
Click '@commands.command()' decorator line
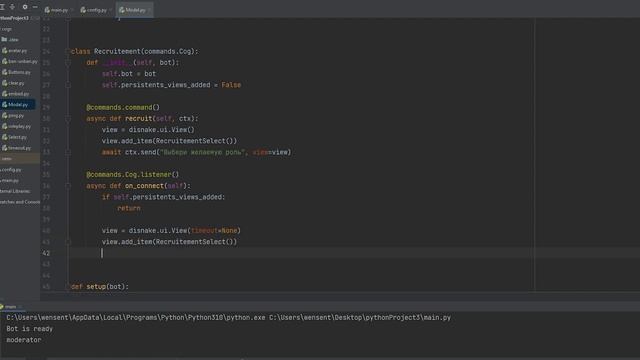(123, 107)
